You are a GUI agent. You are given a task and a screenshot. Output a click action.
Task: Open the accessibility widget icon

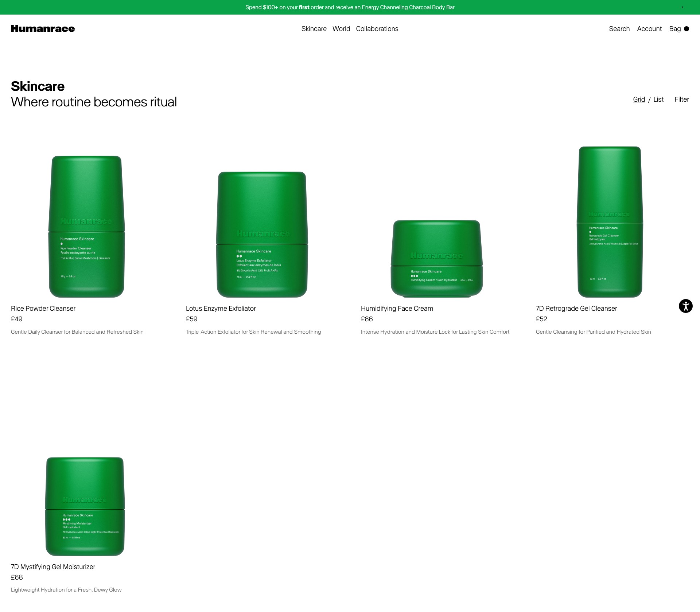pyautogui.click(x=685, y=306)
